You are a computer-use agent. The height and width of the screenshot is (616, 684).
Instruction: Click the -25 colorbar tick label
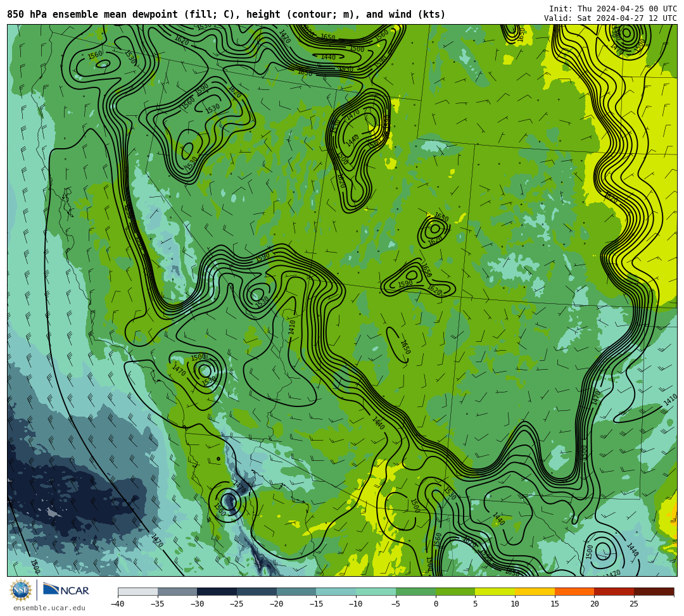[x=236, y=604]
